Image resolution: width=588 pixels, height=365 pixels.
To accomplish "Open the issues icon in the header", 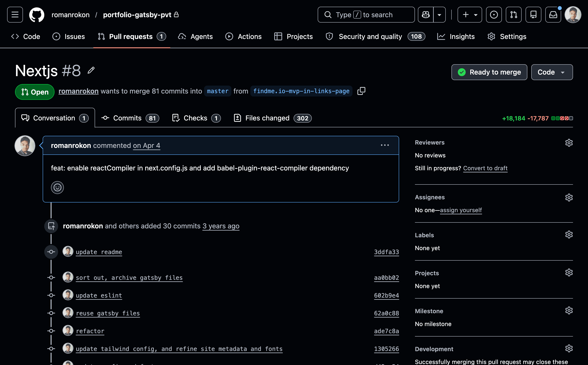I will coord(494,15).
